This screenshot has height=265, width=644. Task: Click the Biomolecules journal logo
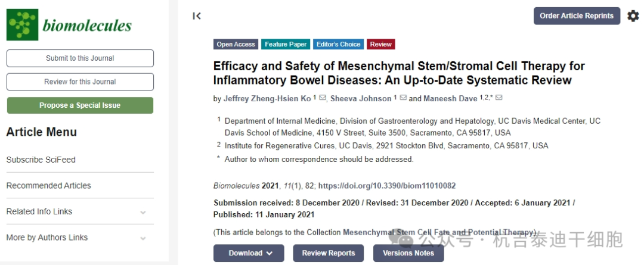click(69, 25)
